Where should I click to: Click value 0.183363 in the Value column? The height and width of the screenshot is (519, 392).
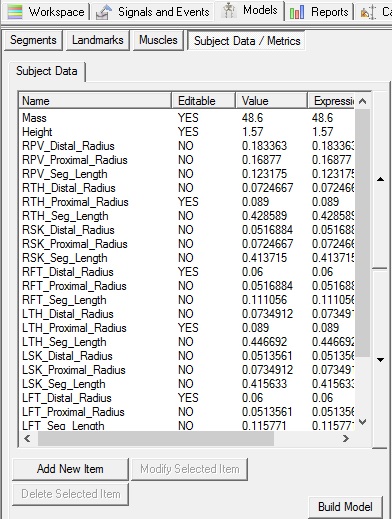coord(264,146)
